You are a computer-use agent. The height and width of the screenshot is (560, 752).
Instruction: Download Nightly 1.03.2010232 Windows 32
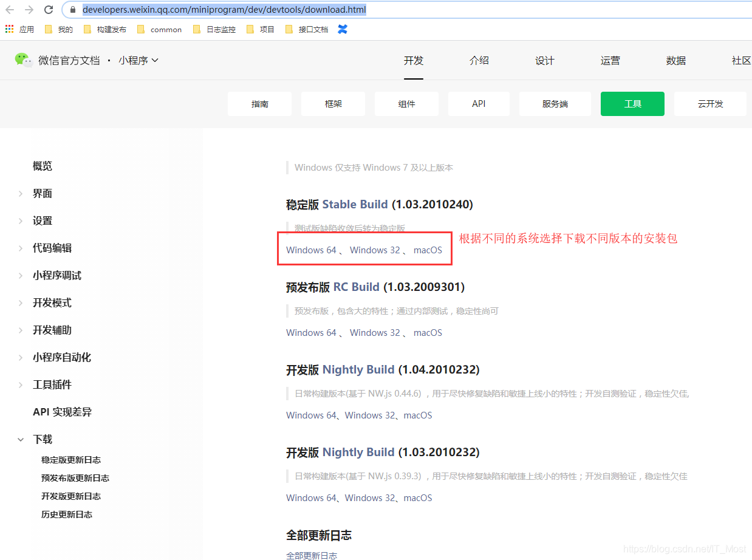(x=370, y=497)
